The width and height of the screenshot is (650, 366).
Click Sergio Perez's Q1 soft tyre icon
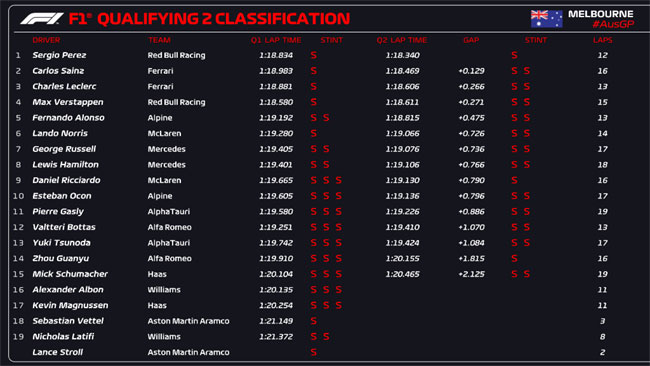pos(314,55)
